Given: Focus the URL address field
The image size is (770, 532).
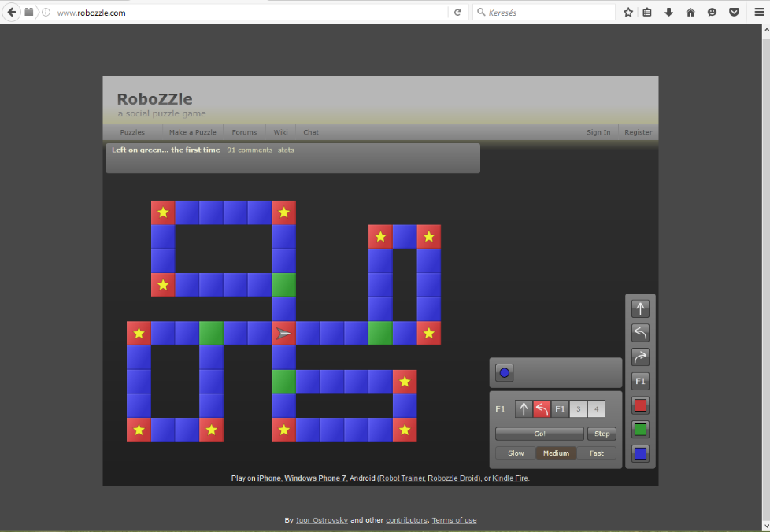Looking at the screenshot, I should 250,13.
